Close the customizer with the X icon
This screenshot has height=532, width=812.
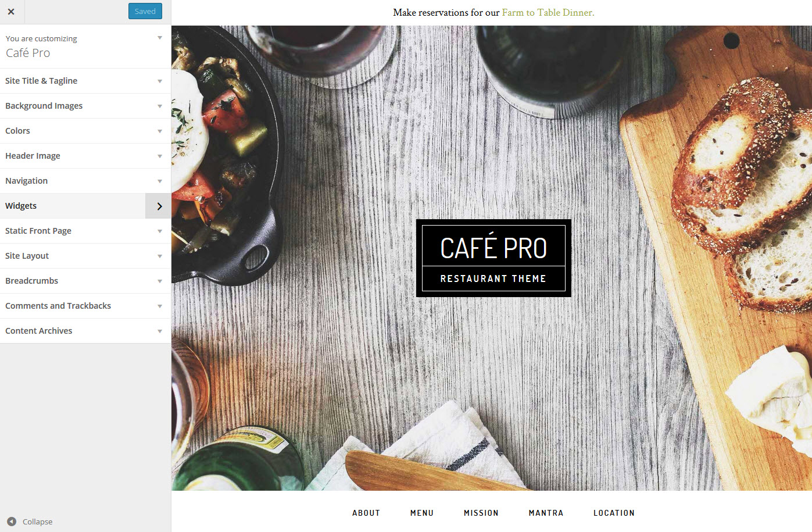[x=11, y=12]
